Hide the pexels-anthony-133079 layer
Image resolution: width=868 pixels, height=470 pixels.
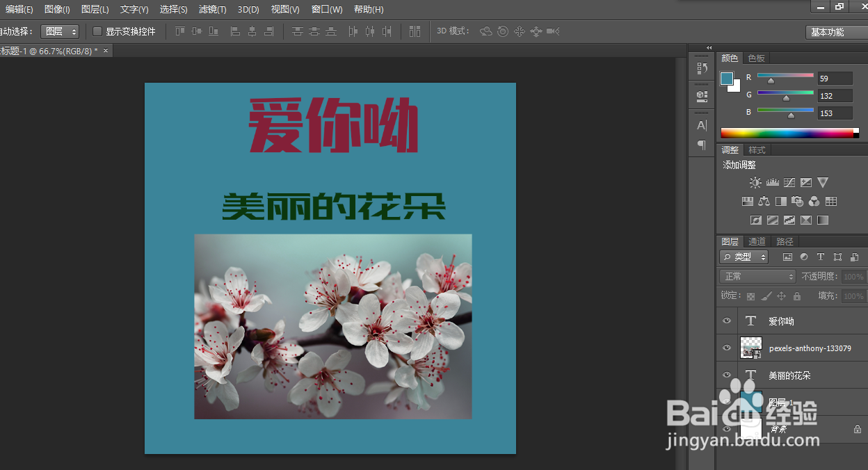(x=727, y=348)
